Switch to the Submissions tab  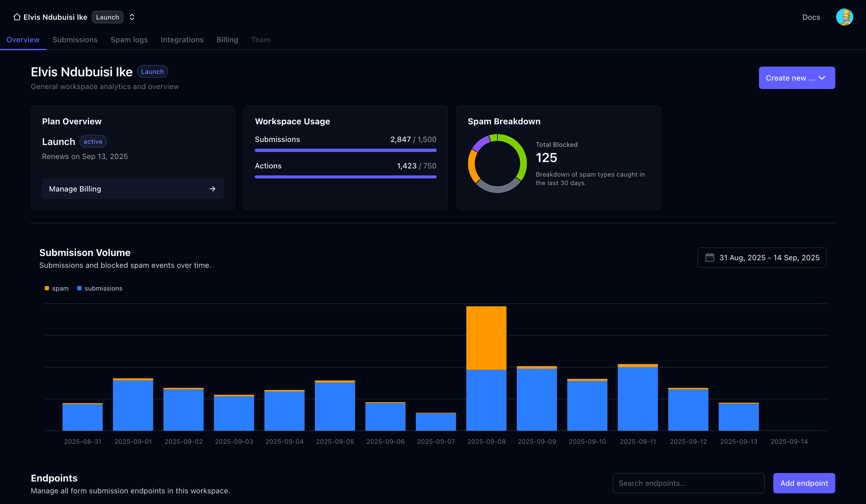coord(75,40)
